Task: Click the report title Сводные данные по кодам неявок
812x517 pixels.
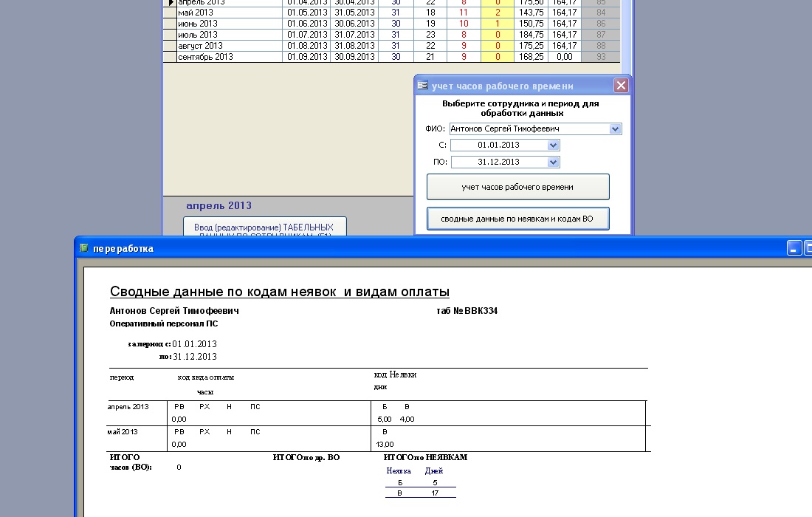Action: pos(280,292)
